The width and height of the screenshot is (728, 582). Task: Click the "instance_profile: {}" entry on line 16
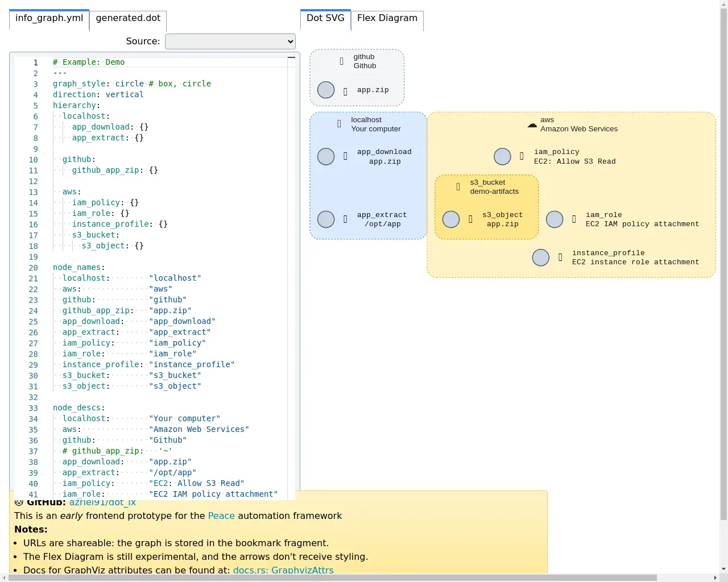(120, 225)
